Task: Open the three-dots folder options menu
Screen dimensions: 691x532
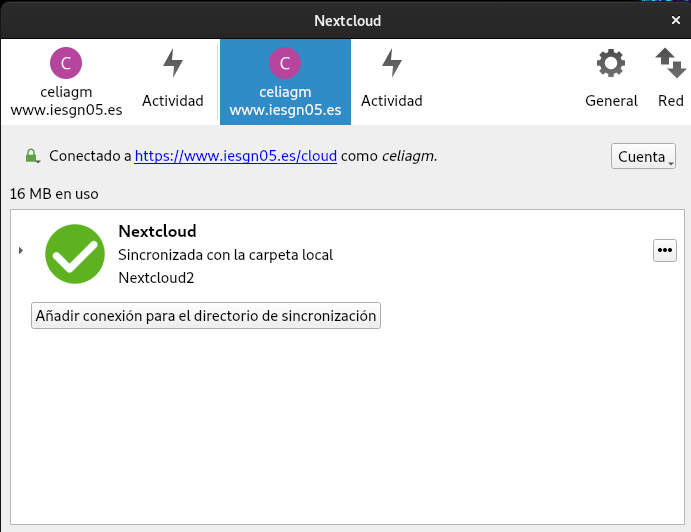Action: click(665, 250)
